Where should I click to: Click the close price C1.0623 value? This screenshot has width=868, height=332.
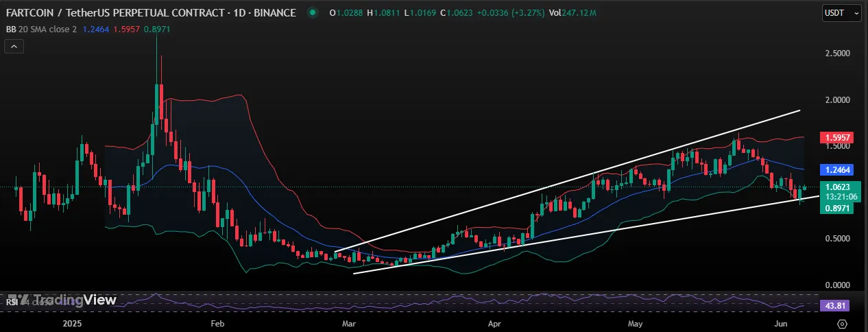tap(457, 13)
